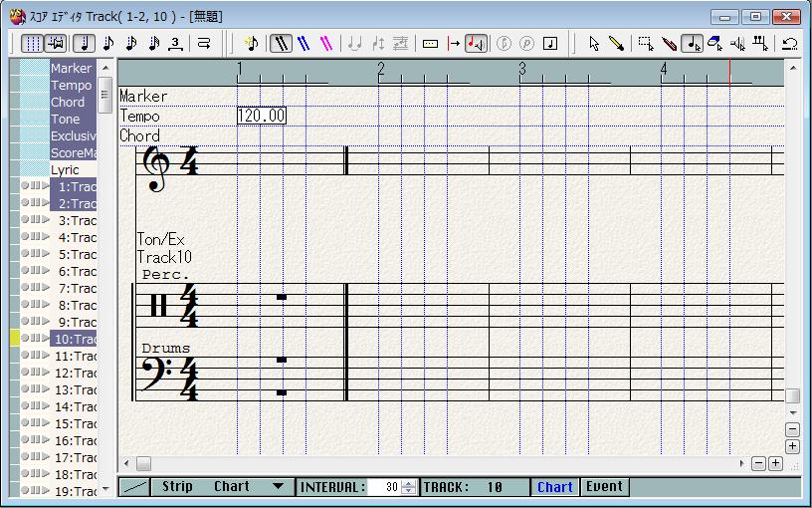
Task: Click the score horizontal scroll right arrow
Action: pos(742,463)
